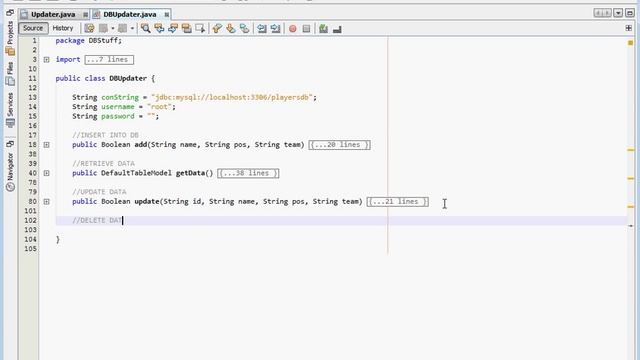The image size is (640, 360).
Task: Navigate forward in editor history
Action: click(x=122, y=28)
